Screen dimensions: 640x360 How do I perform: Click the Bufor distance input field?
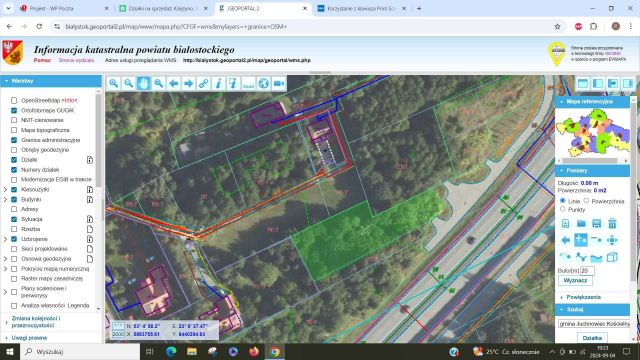pyautogui.click(x=587, y=271)
